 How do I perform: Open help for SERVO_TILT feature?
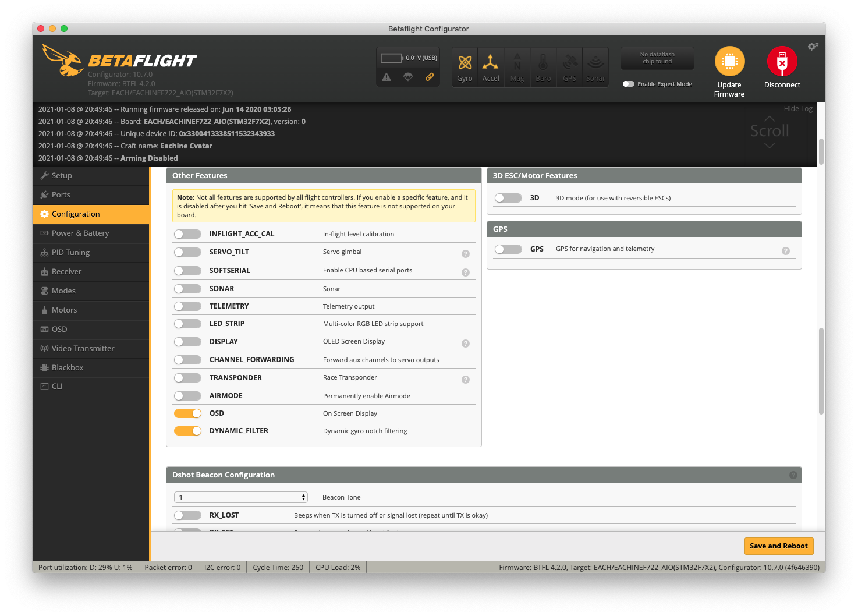[x=466, y=254]
